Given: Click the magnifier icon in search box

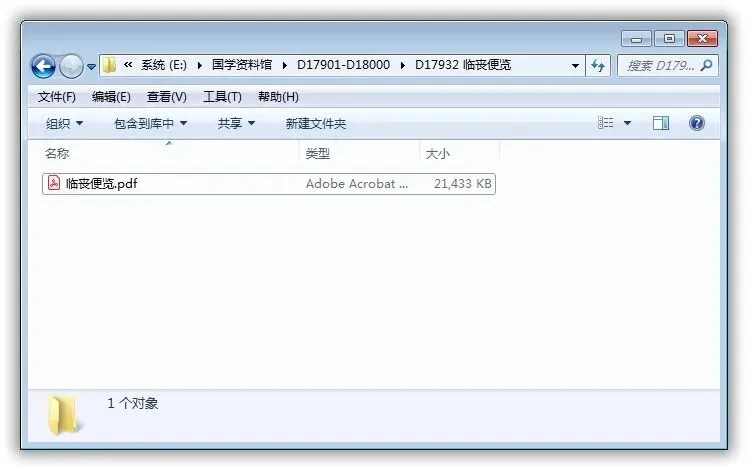Looking at the screenshot, I should pyautogui.click(x=706, y=65).
